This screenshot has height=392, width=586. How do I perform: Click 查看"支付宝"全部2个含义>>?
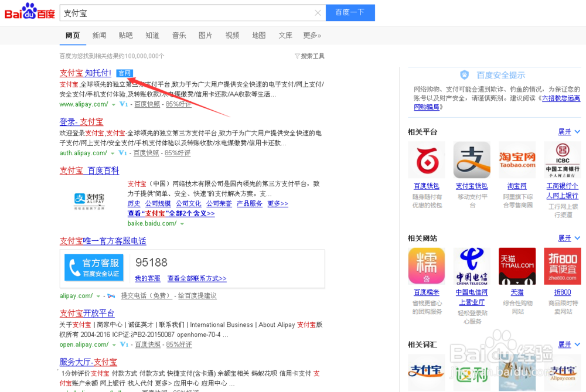[171, 213]
